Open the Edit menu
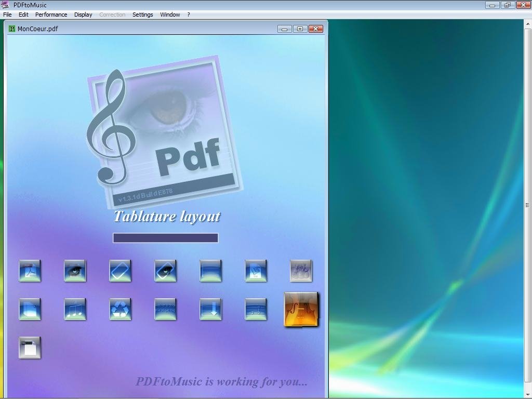Screen dimensions: 532x399 click(x=23, y=15)
